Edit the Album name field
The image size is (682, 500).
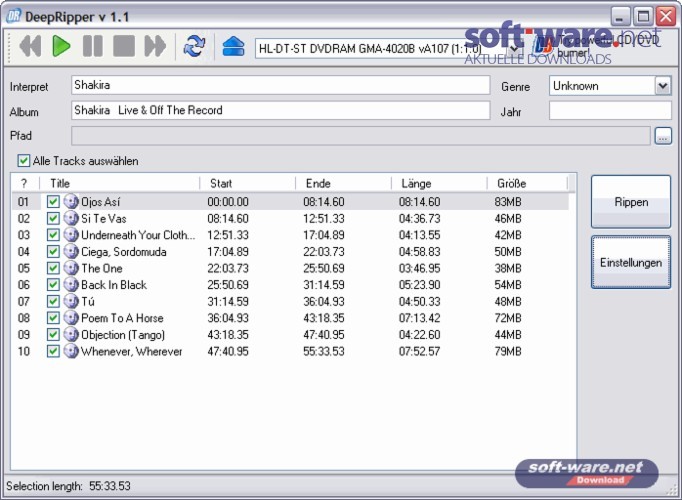point(281,110)
